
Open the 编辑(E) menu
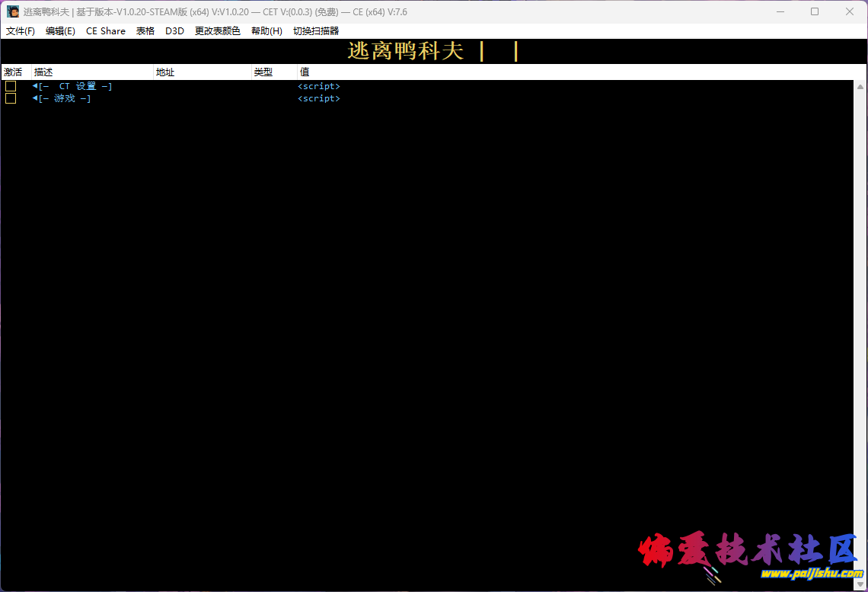point(60,30)
